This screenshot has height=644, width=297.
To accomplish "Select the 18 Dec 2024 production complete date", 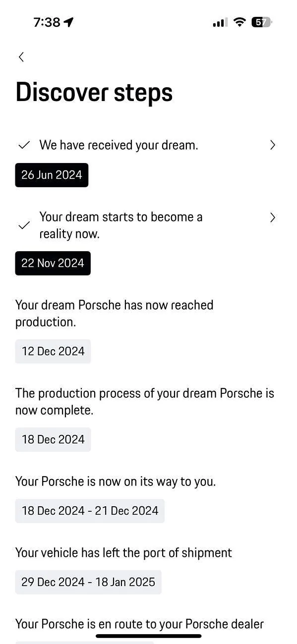I will (53, 439).
